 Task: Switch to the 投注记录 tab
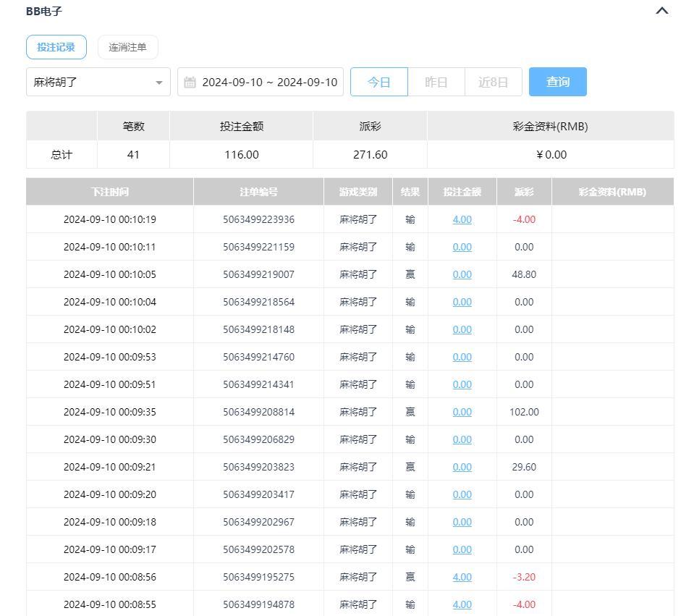(x=56, y=47)
